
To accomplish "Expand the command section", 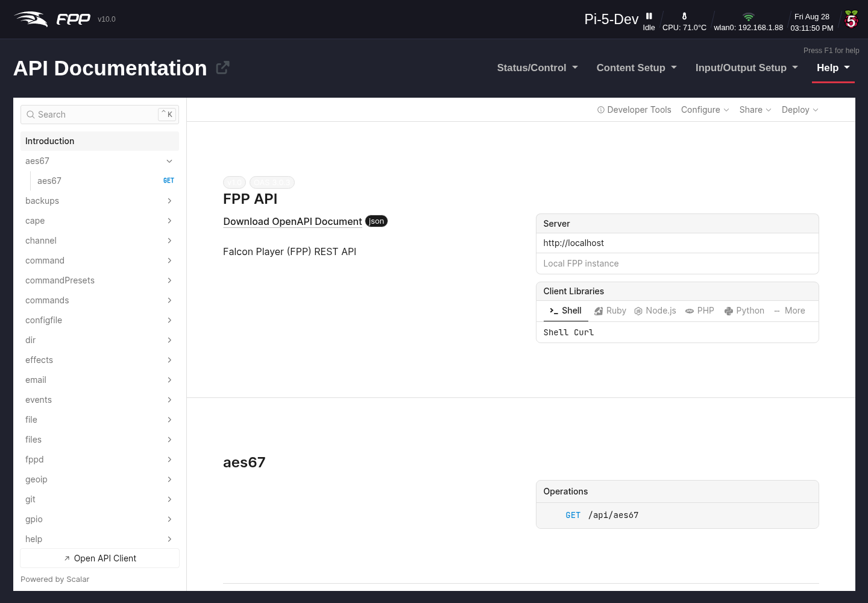I will coord(99,260).
